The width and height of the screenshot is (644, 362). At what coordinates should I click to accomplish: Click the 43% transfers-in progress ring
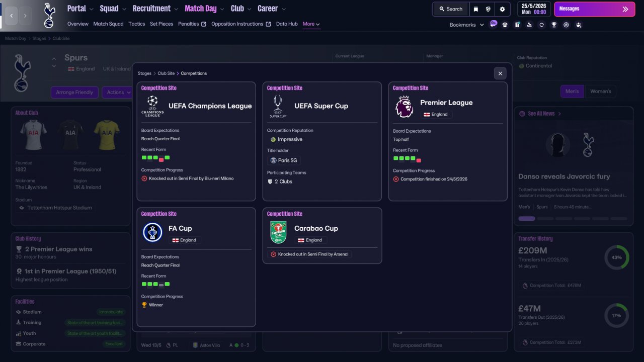[x=617, y=257]
